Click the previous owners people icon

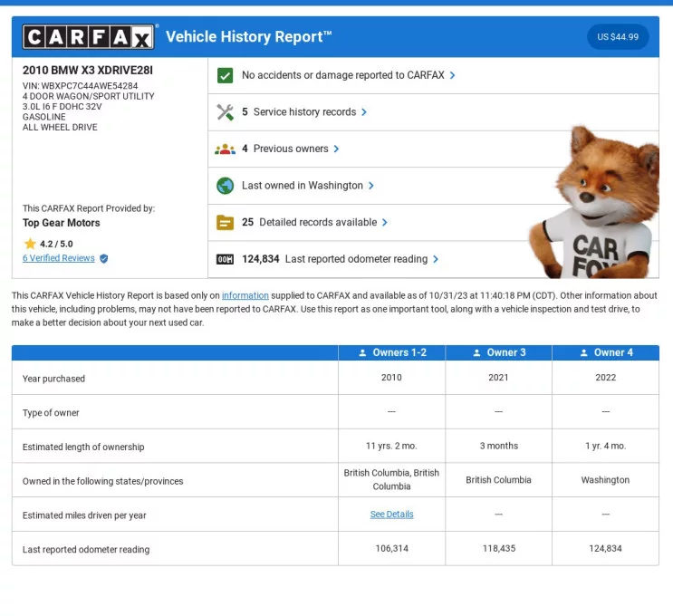click(x=226, y=149)
